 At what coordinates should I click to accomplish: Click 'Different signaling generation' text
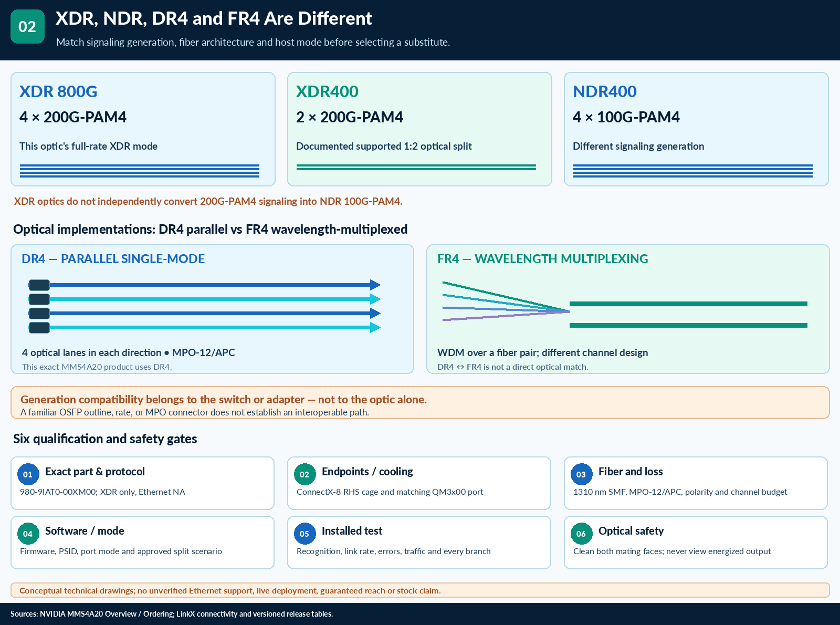click(638, 147)
